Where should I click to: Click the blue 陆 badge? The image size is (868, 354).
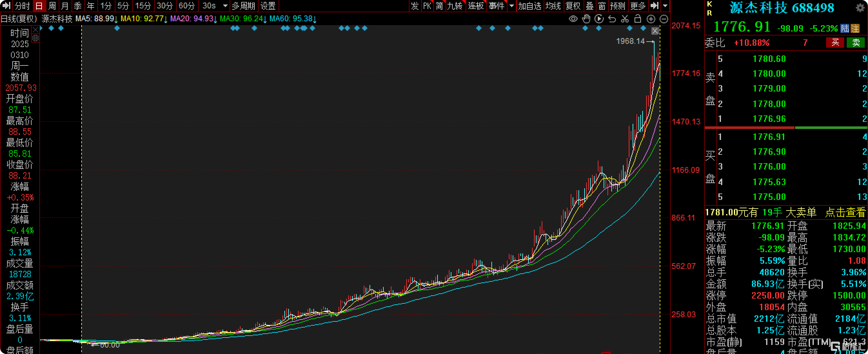click(x=845, y=28)
